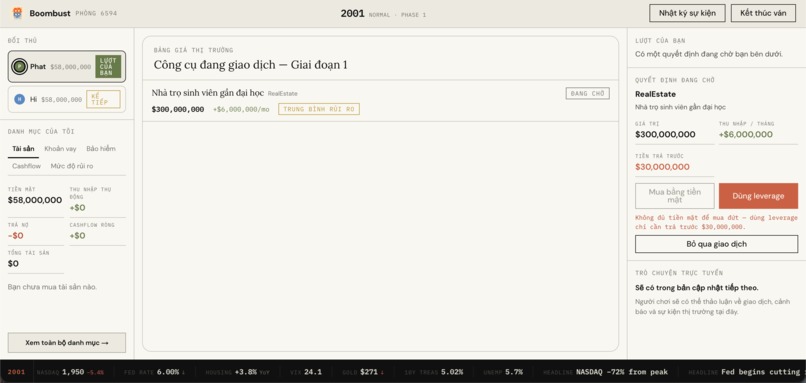Screen dimensions: 806x383
Task: Click the Dùng leverage button
Action: pyautogui.click(x=758, y=196)
